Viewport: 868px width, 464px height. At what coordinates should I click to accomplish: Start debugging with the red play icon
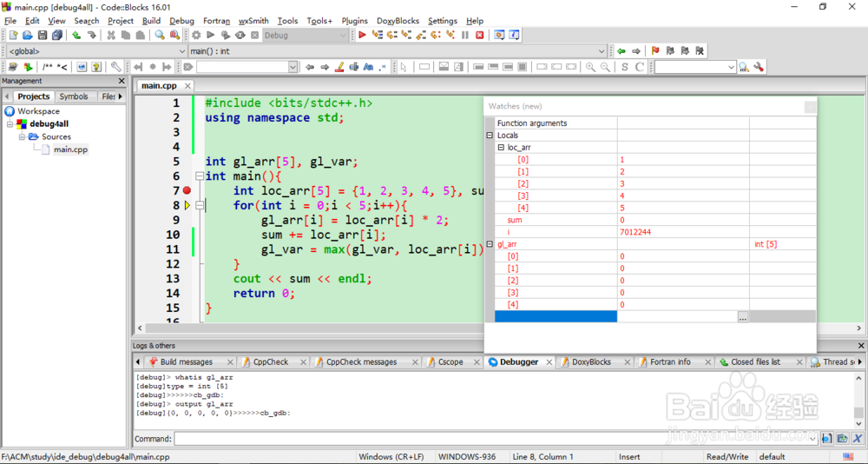pos(363,35)
